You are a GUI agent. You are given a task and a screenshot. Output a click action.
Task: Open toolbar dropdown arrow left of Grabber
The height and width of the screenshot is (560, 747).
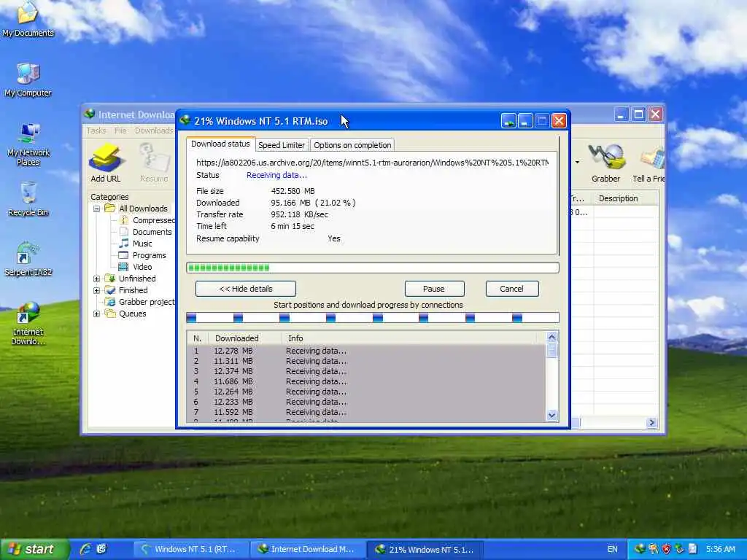577,163
